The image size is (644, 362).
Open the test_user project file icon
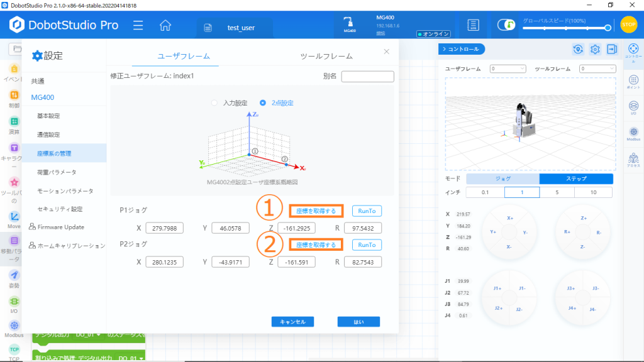pyautogui.click(x=208, y=28)
